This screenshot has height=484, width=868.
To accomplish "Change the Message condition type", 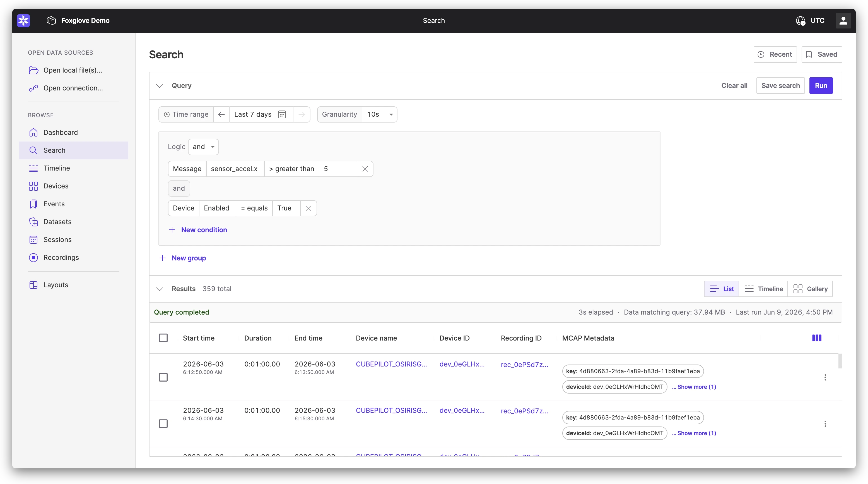I will (187, 169).
